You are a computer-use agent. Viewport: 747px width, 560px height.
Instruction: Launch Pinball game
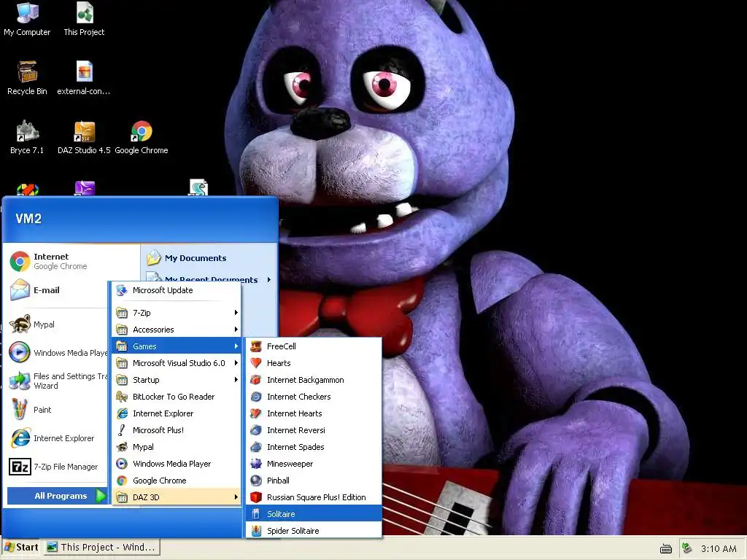click(x=314, y=481)
